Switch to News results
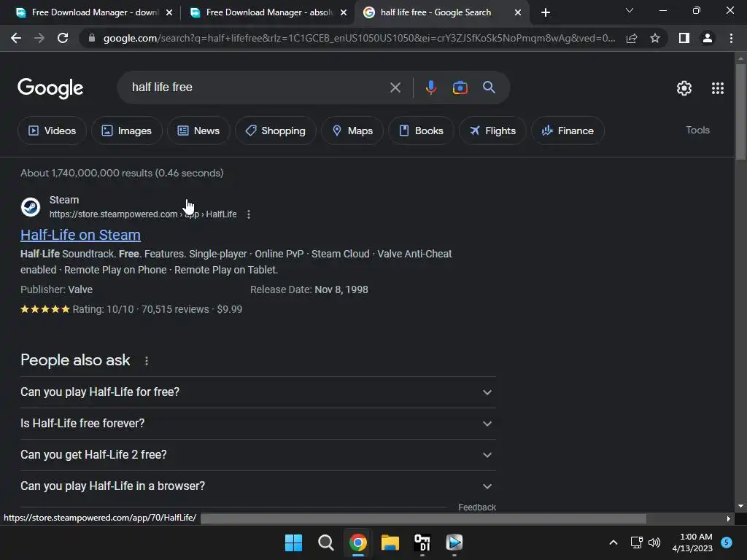The image size is (747, 560). pos(198,131)
